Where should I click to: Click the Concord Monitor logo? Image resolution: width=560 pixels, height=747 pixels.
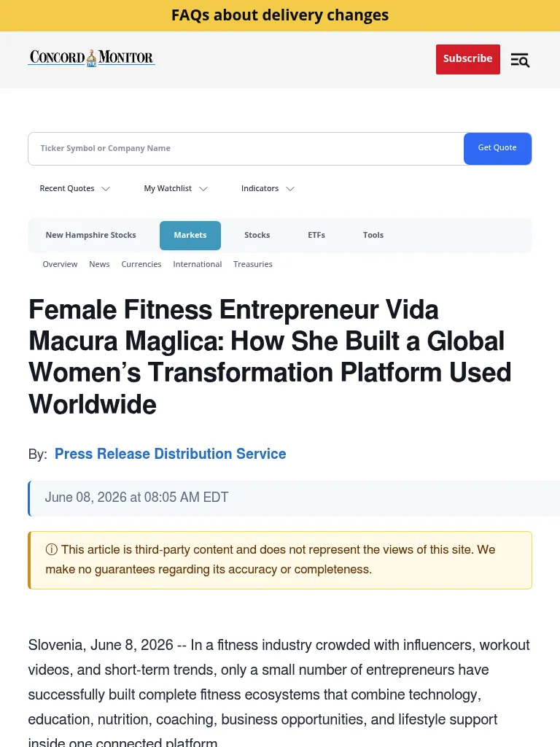pos(91,58)
